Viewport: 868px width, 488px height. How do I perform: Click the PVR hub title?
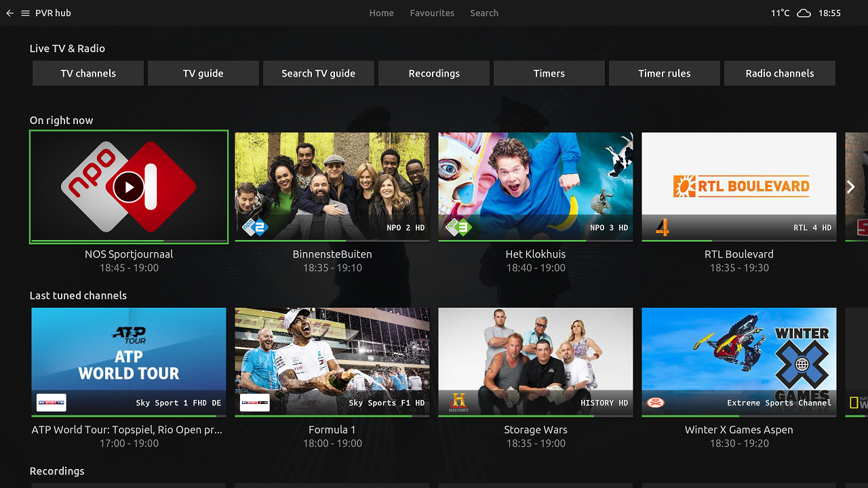click(x=53, y=13)
